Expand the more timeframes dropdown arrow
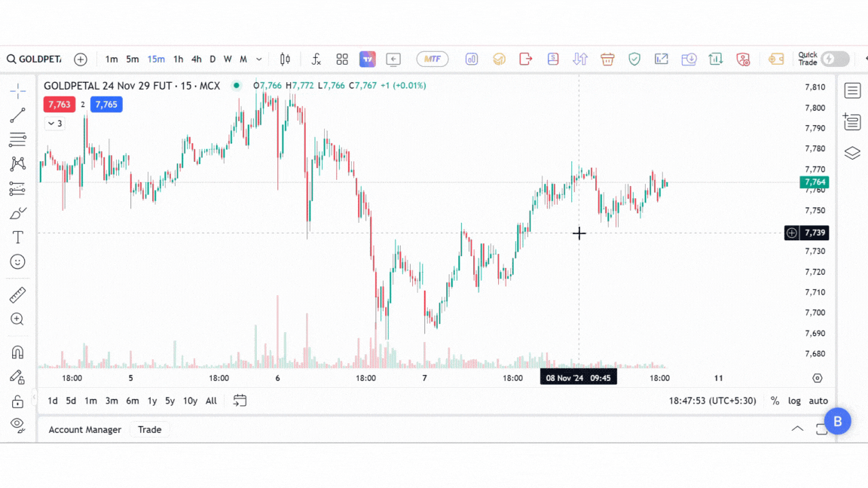Viewport: 868px width, 488px height. click(259, 59)
